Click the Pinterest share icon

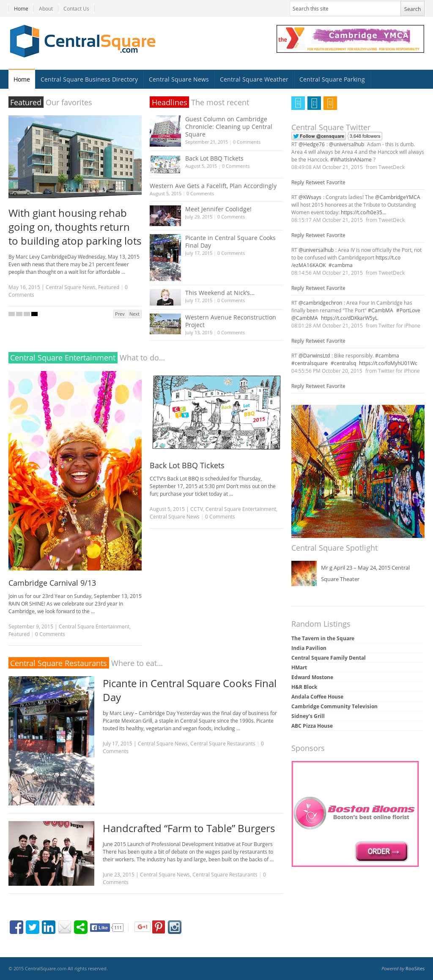(159, 927)
